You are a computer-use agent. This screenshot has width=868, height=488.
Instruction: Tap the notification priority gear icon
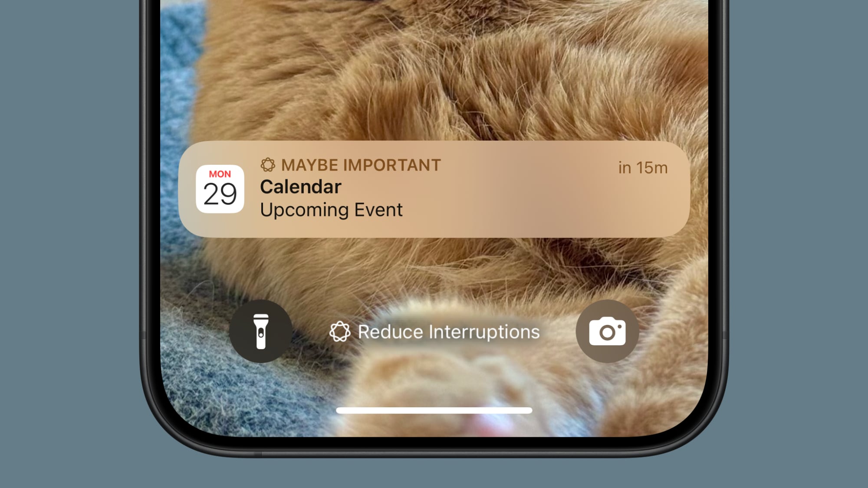click(267, 164)
